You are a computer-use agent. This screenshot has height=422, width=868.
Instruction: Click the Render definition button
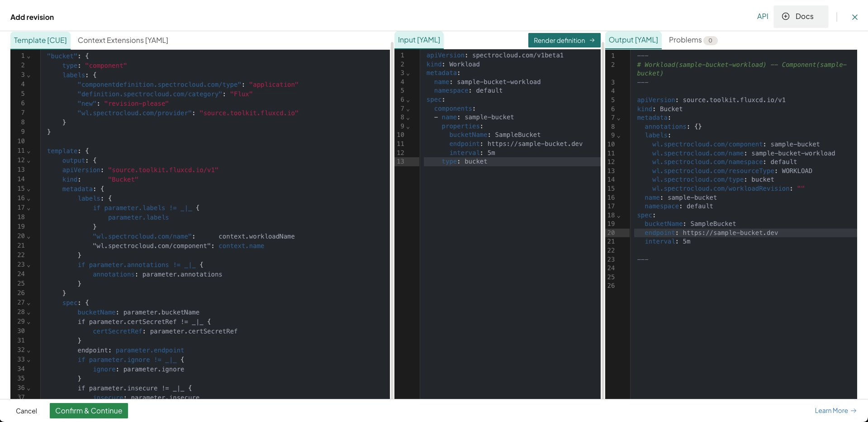point(564,40)
